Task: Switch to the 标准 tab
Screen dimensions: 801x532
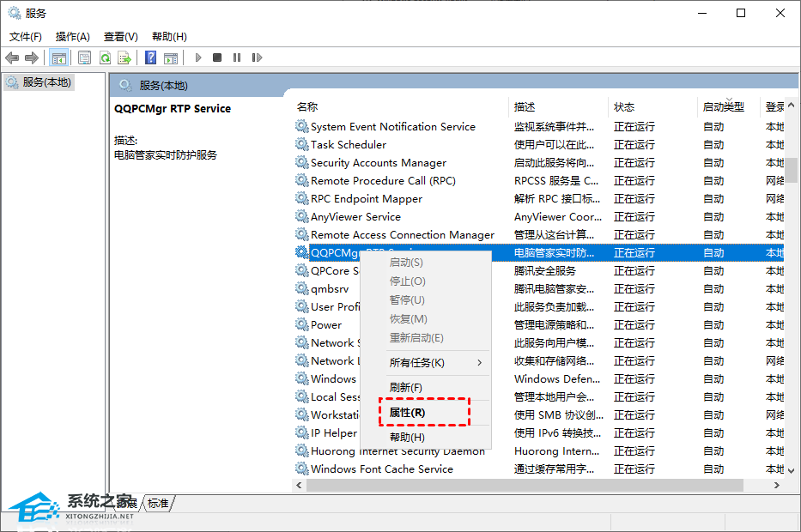Action: tap(158, 503)
